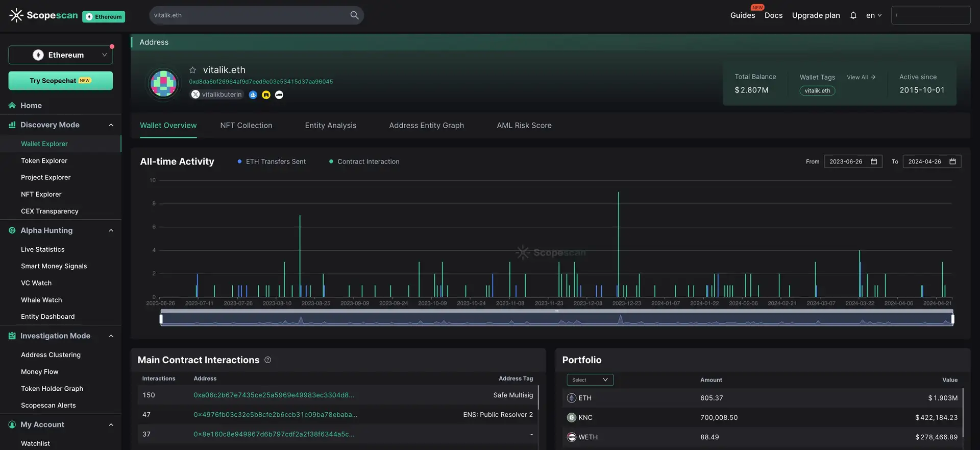Screen dimensions: 980x450
Task: Open the info icon beside Main Contract Interactions
Action: coord(268,360)
